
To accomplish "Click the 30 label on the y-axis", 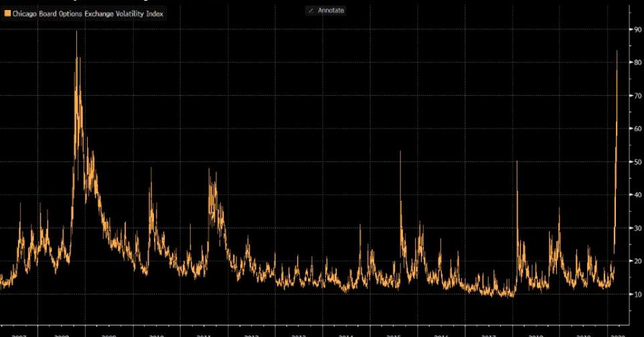I will tap(637, 228).
